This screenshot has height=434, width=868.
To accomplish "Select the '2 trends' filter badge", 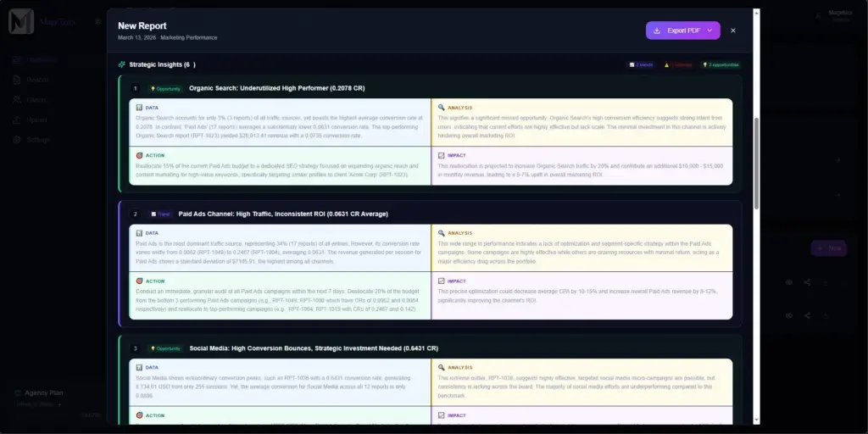I will (x=641, y=64).
